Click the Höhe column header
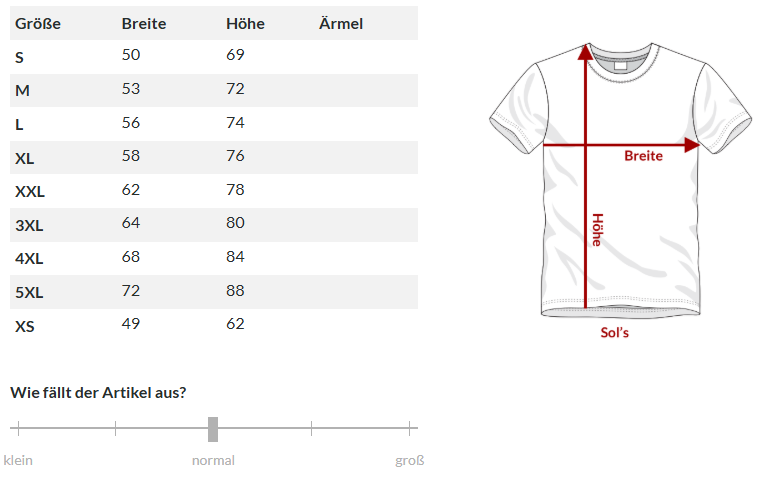This screenshot has width=760, height=478. (245, 24)
